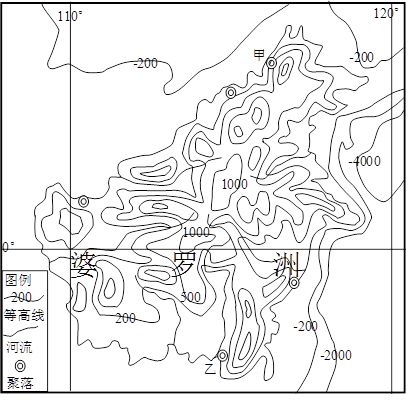
Task: Click the 婆 character on the map
Action: click(x=84, y=265)
